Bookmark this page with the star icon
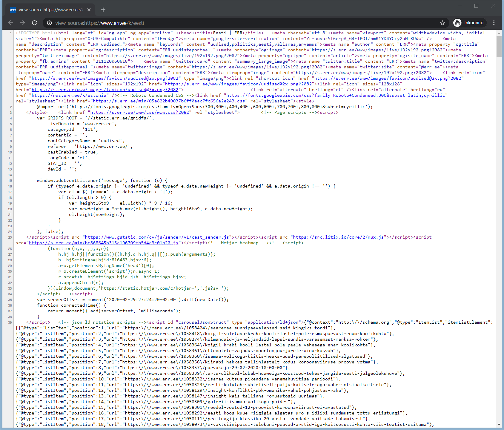The width and height of the screenshot is (504, 430). tap(442, 23)
